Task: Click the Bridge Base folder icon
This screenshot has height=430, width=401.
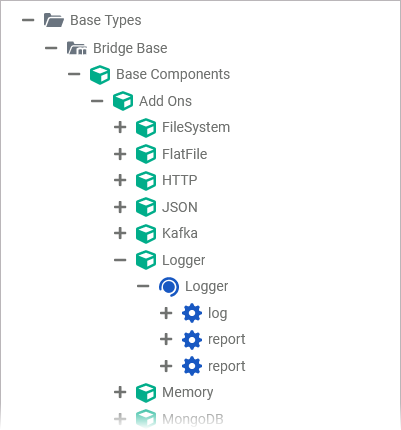Action: pyautogui.click(x=77, y=48)
